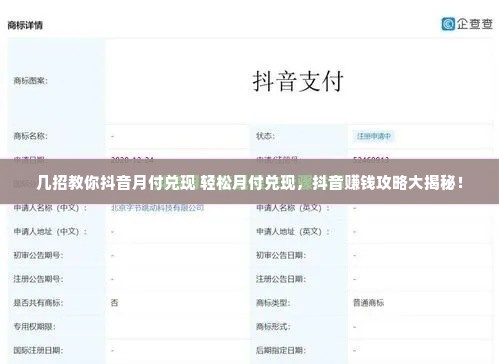Click the 注册申请中 status tag
The width and height of the screenshot is (499, 364).
tap(374, 136)
